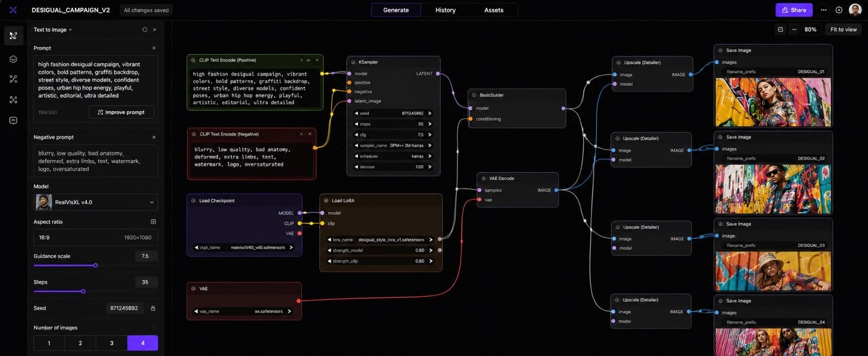Close the CLIP Text Encode (Positive) node
This screenshot has height=356, width=868.
click(x=317, y=60)
